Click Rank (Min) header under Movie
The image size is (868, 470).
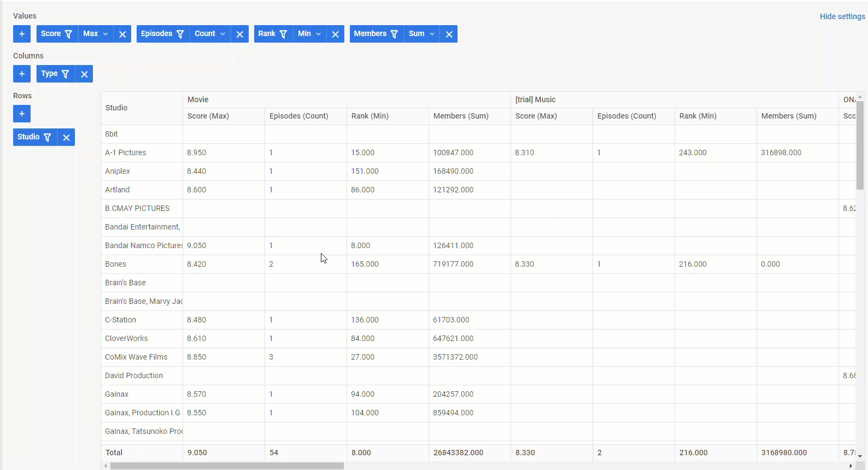point(388,116)
